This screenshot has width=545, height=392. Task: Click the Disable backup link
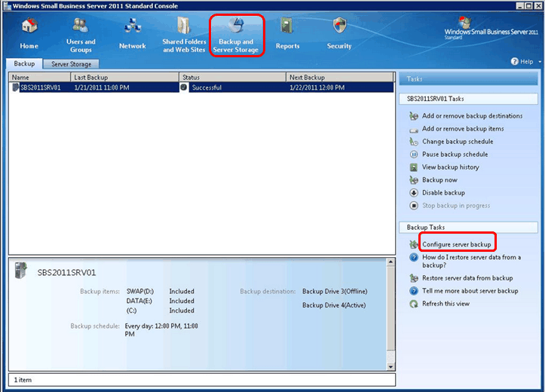443,192
